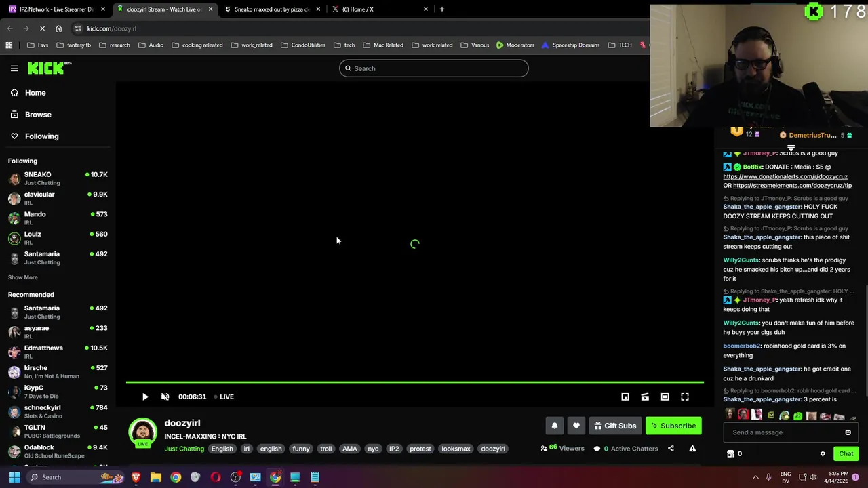Open the streamelements doozycruz tip link
The width and height of the screenshot is (868, 488).
pyautogui.click(x=792, y=185)
